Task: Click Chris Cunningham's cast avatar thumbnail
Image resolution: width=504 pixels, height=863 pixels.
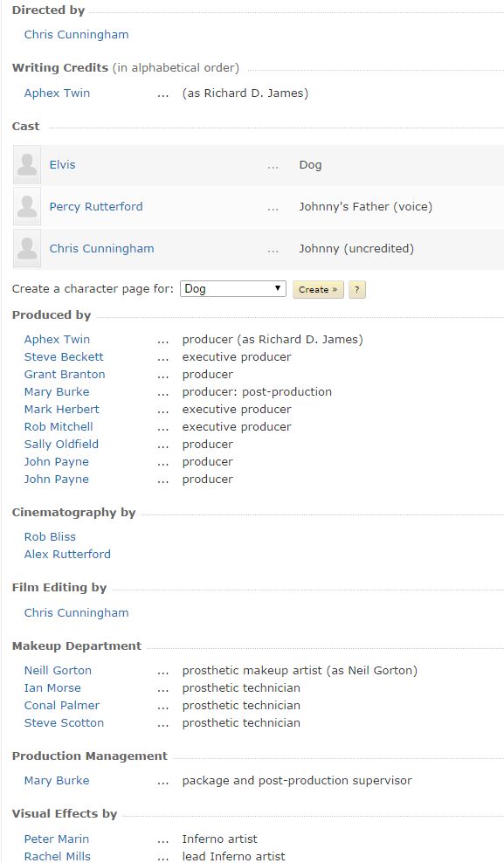Action: point(27,248)
